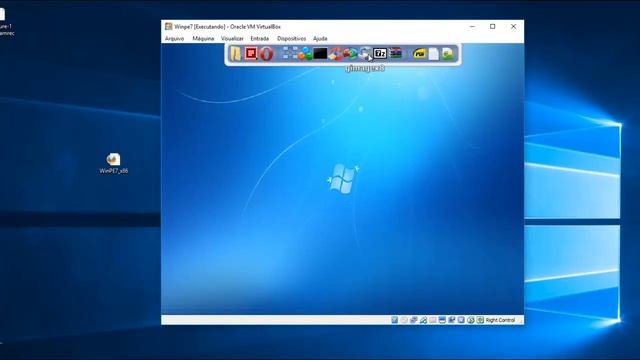Image resolution: width=640 pixels, height=360 pixels.
Task: Click the display indicator in the status bar
Action: [x=442, y=320]
